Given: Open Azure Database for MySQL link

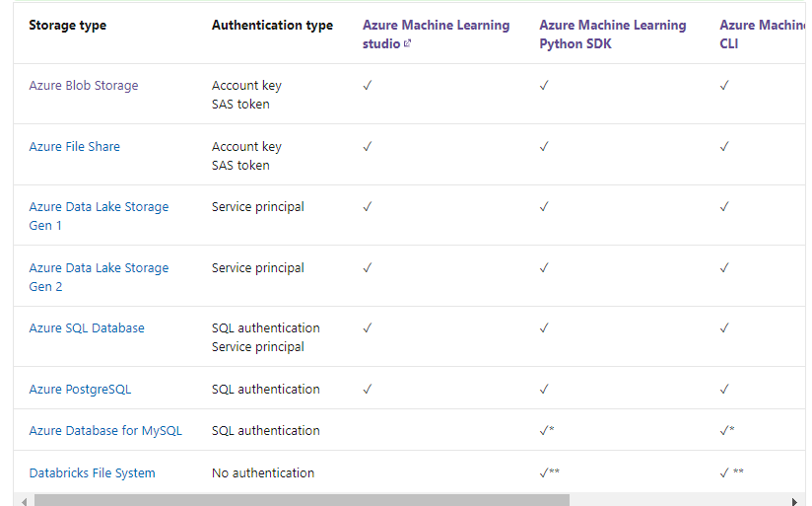Looking at the screenshot, I should click(105, 431).
